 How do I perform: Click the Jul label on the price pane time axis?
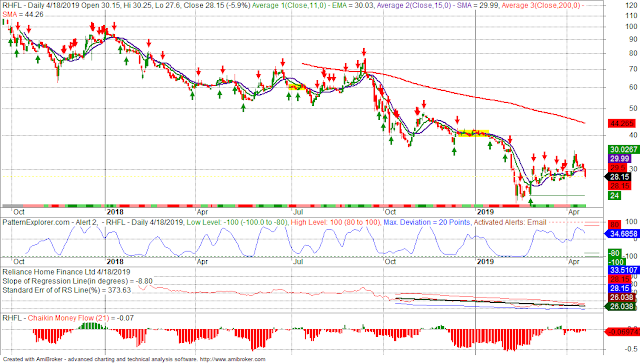coord(298,212)
